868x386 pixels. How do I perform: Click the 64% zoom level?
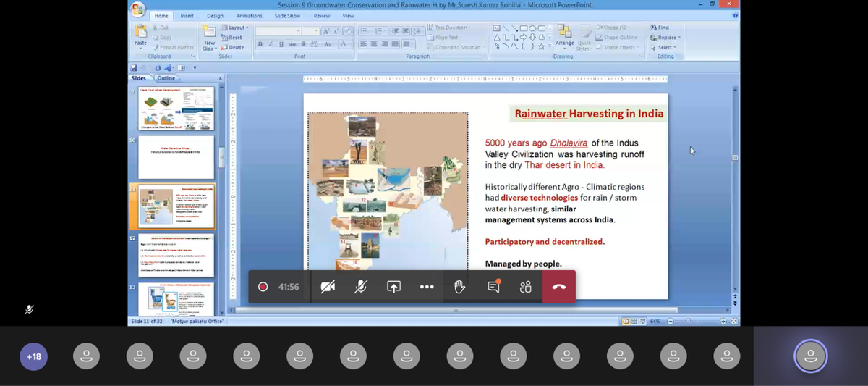point(655,321)
